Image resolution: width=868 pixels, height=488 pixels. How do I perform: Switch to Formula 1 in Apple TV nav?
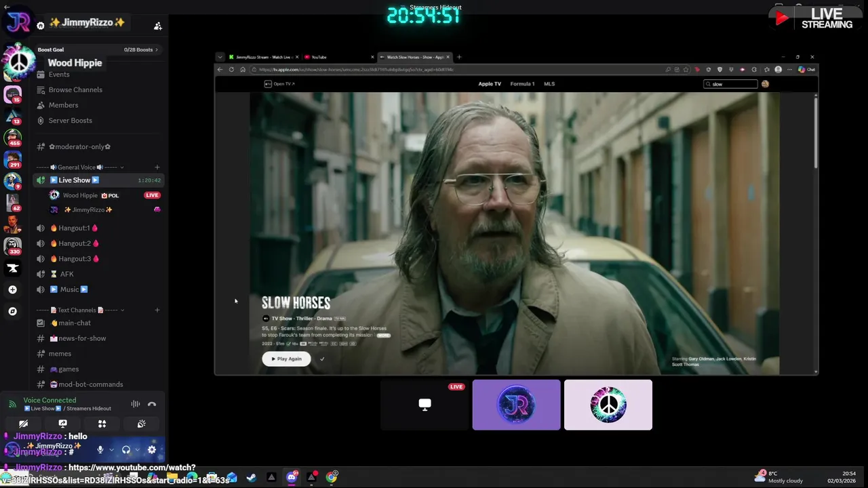click(x=522, y=84)
